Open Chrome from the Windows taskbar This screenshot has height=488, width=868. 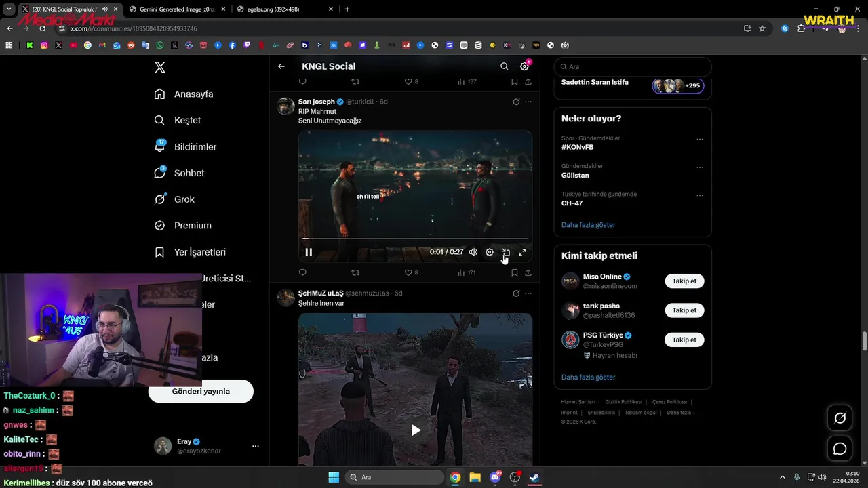455,477
